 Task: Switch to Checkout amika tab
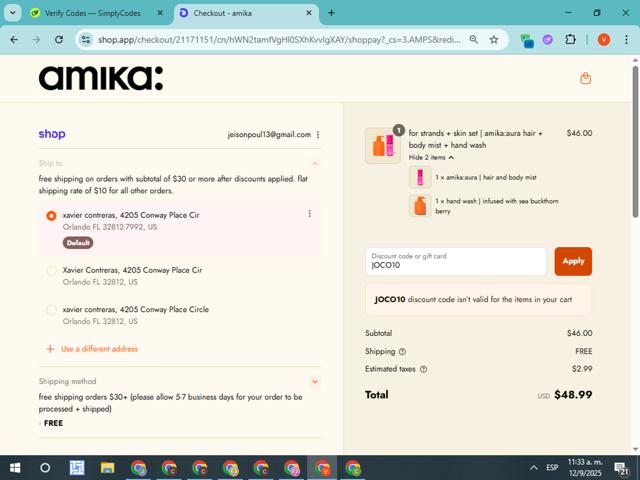click(x=247, y=13)
